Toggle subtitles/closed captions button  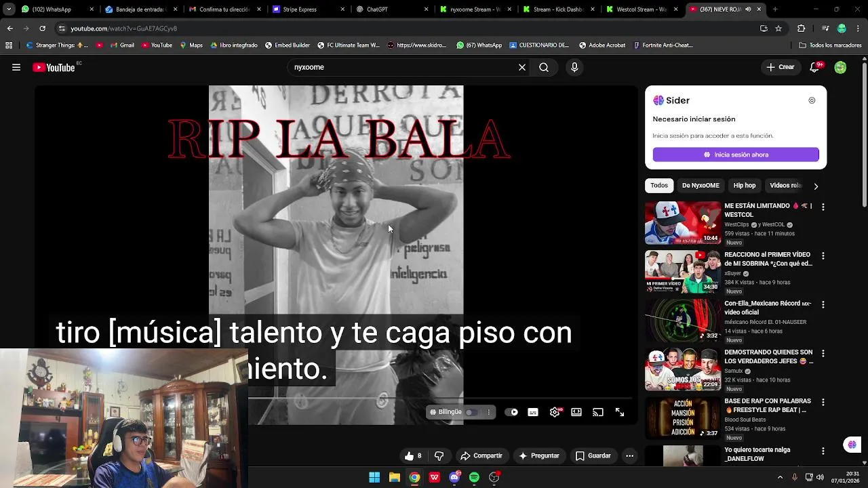(533, 412)
